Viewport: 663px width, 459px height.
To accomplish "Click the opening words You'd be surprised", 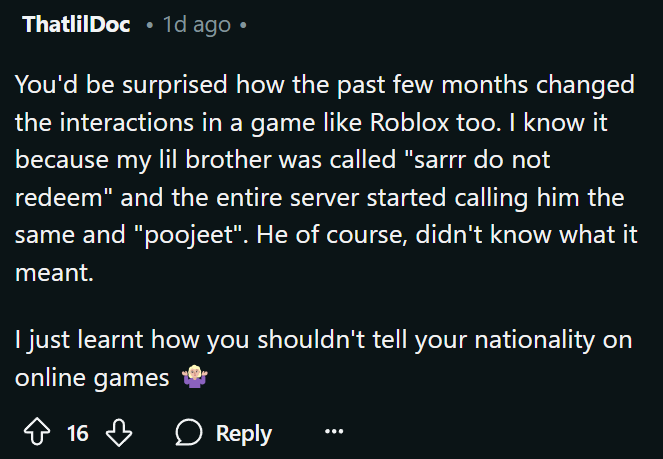I will (121, 85).
